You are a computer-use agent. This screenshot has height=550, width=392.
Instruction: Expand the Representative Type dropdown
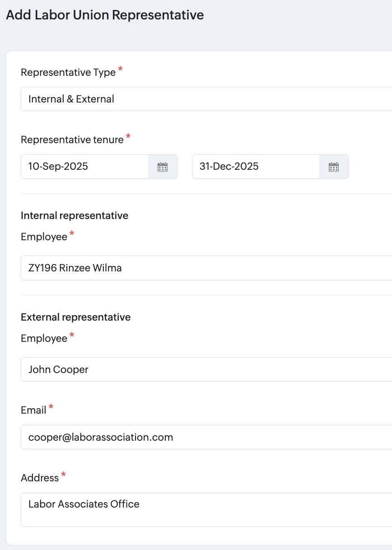(x=206, y=99)
